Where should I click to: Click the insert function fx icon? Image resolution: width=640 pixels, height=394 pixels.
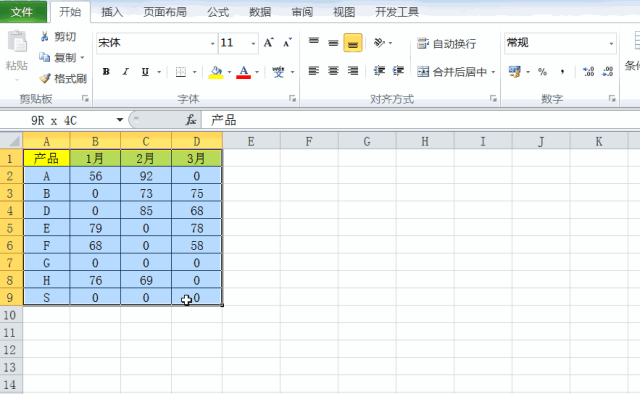click(191, 120)
